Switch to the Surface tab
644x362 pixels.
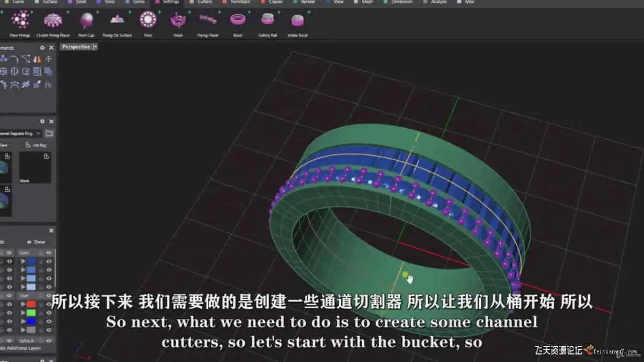(47, 2)
